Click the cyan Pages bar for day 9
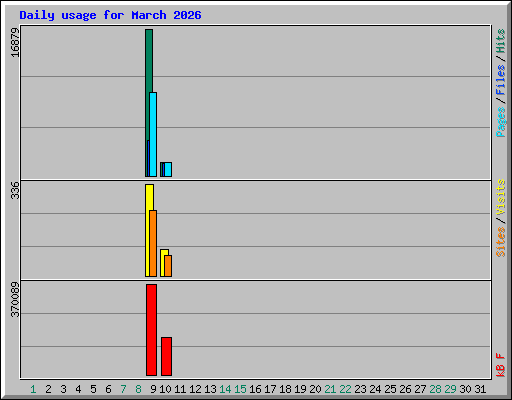The height and width of the screenshot is (400, 512). coord(153,134)
